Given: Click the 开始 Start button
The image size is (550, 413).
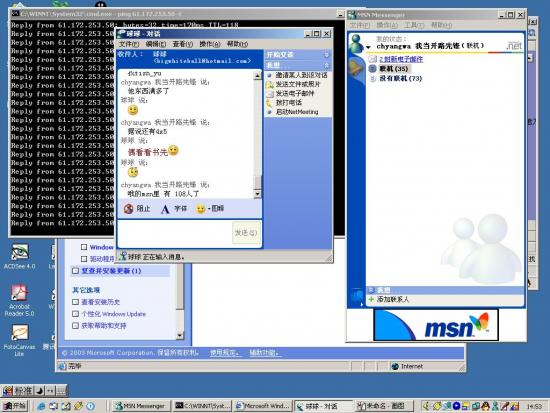Looking at the screenshot, I should click(x=15, y=406).
